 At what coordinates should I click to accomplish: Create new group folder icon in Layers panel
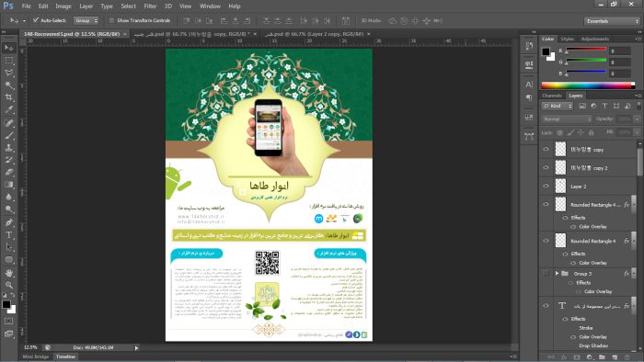point(602,357)
